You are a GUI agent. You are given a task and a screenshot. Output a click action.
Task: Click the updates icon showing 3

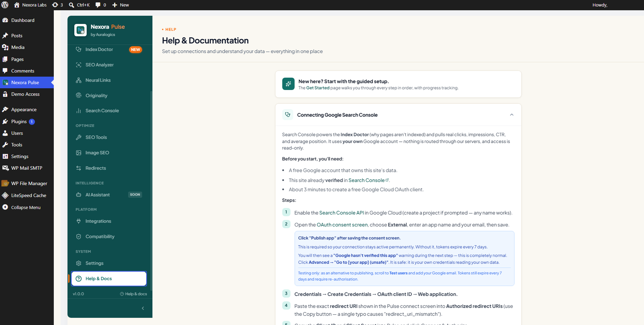(55, 5)
